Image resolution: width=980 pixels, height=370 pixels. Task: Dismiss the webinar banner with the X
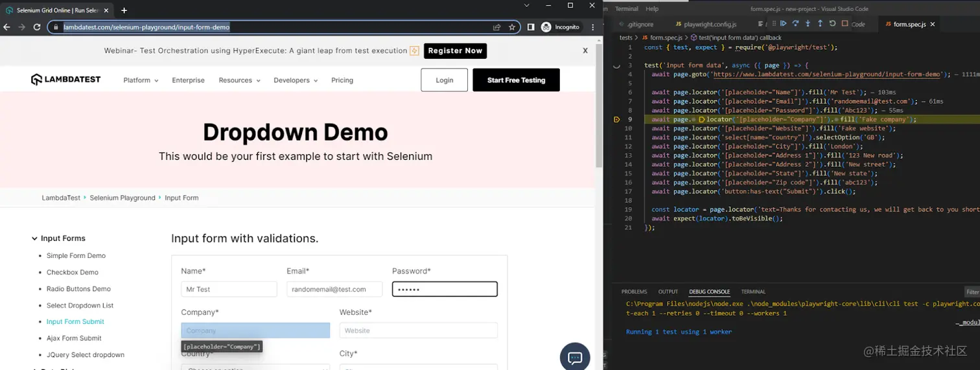[585, 51]
